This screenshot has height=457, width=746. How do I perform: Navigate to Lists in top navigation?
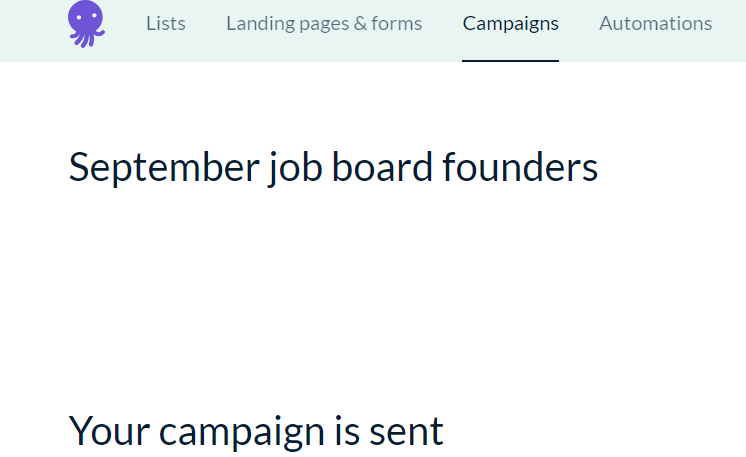click(165, 23)
